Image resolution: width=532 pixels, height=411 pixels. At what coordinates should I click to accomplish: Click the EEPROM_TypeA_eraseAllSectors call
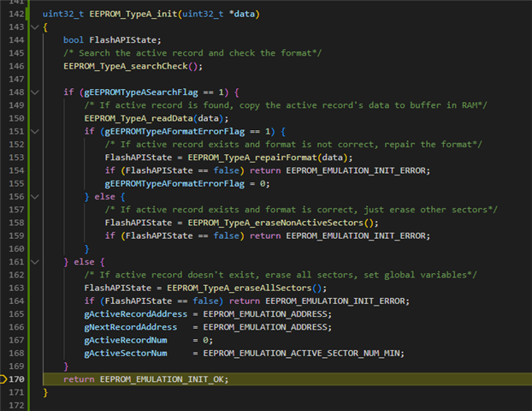(x=239, y=288)
